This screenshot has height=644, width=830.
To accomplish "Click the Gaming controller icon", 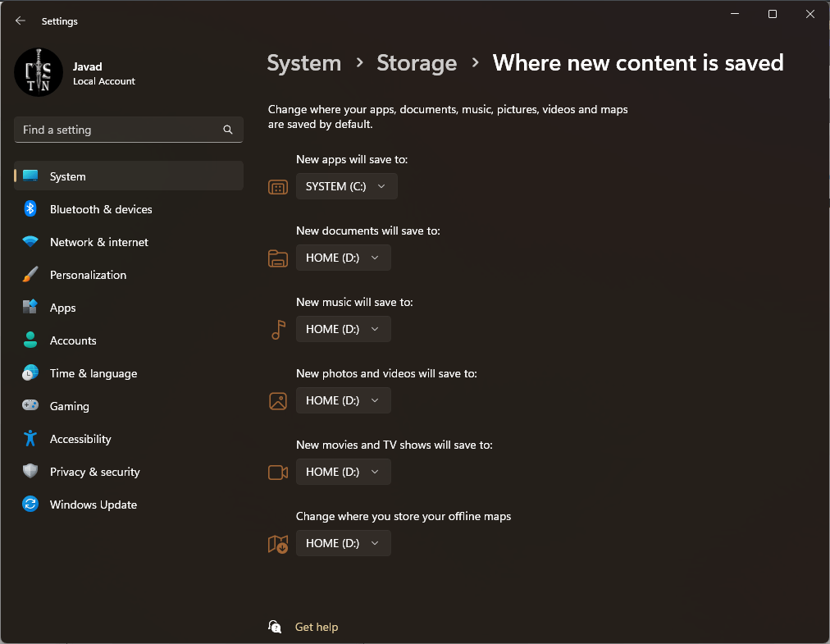I will [30, 406].
